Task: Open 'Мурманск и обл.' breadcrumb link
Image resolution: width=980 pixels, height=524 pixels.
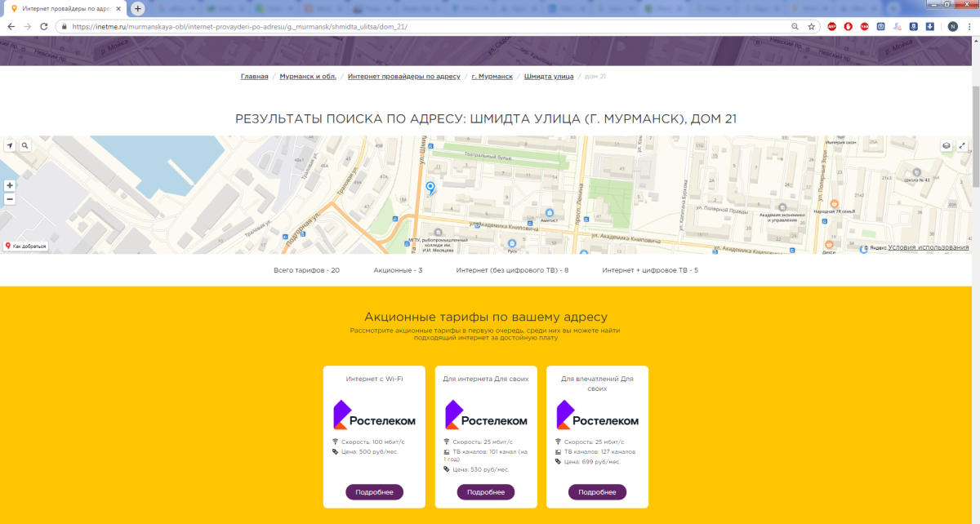Action: point(308,76)
